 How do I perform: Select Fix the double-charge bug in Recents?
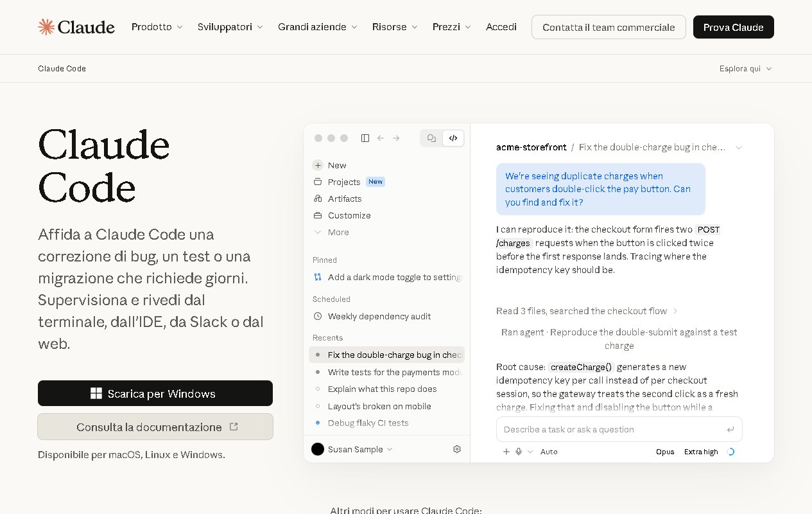click(x=386, y=355)
